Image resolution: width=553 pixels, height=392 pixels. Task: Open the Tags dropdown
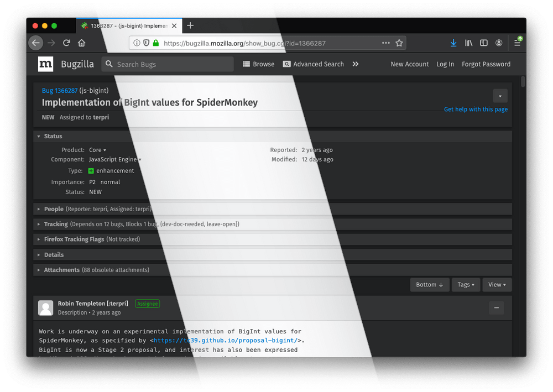466,285
